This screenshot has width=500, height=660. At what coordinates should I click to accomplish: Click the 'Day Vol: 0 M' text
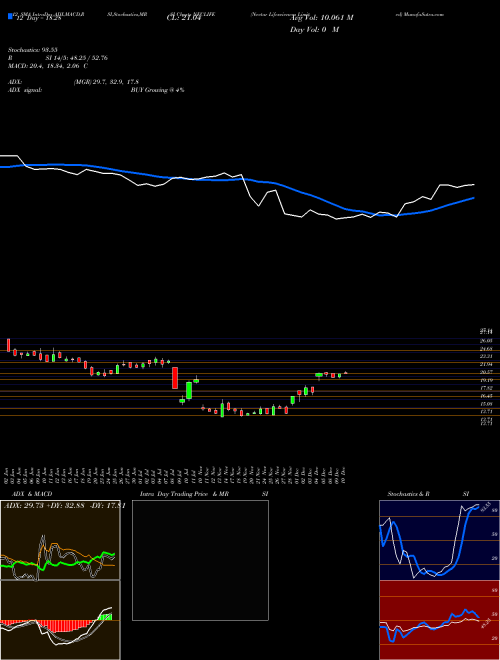(x=314, y=30)
